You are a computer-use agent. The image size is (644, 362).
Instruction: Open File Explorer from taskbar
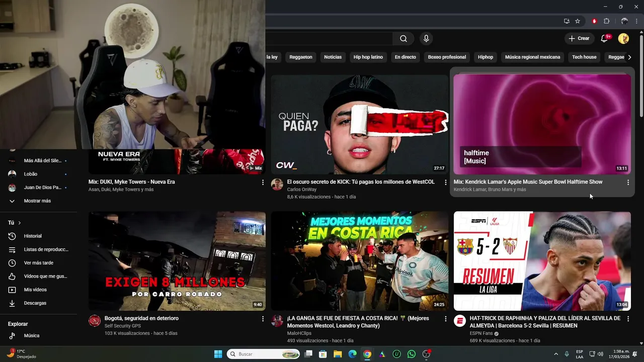(338, 354)
